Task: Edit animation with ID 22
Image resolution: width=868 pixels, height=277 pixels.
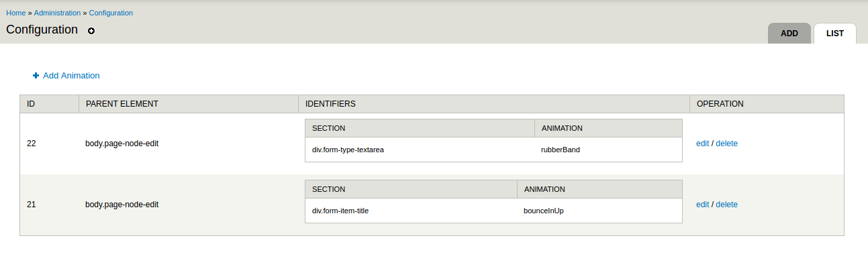Action: [x=703, y=144]
